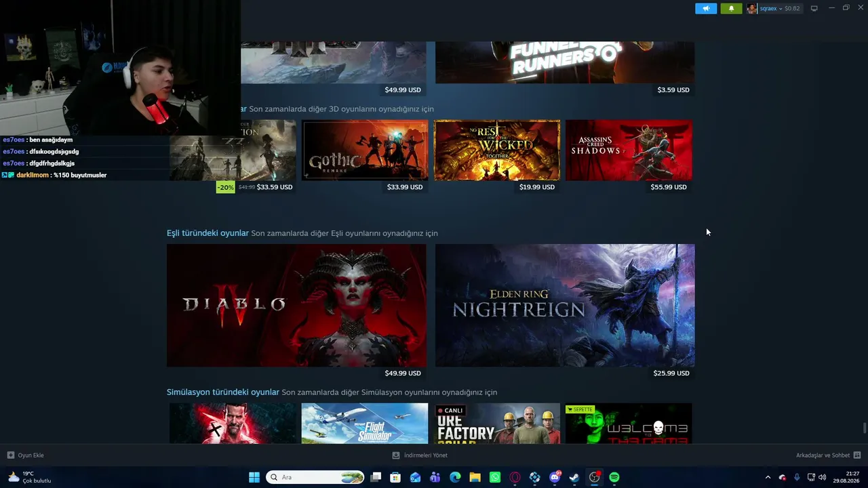Open the Assassin's Creed Shadows capsule
This screenshot has height=488, width=868.
tap(629, 150)
